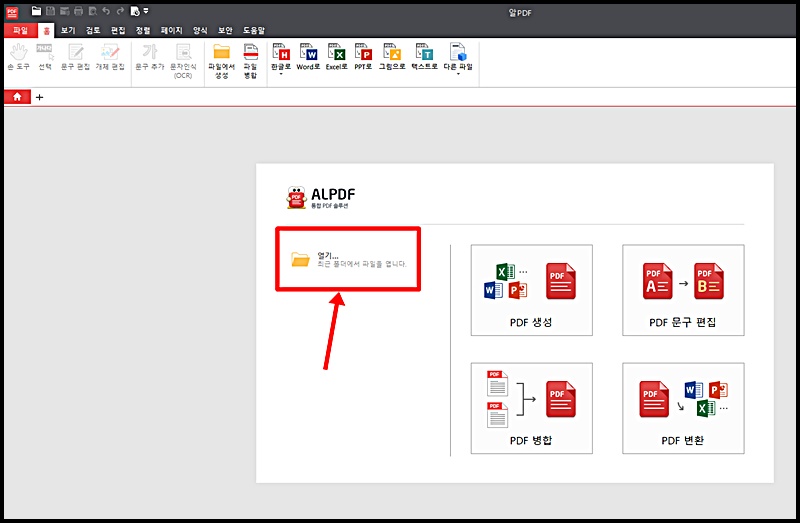Open the 도움말 tab
The image size is (800, 523).
[254, 31]
